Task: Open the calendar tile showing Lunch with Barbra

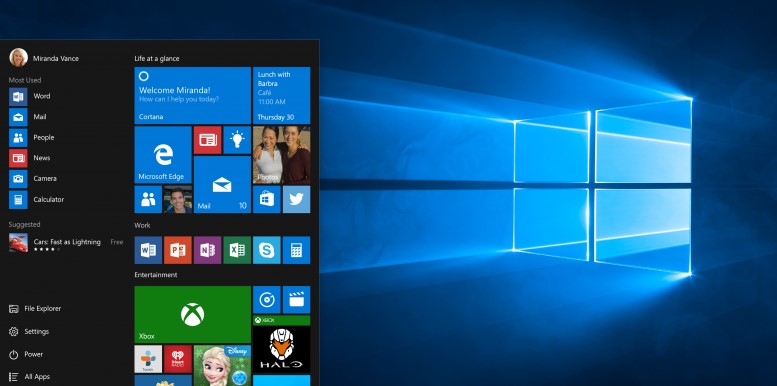Action: point(281,95)
